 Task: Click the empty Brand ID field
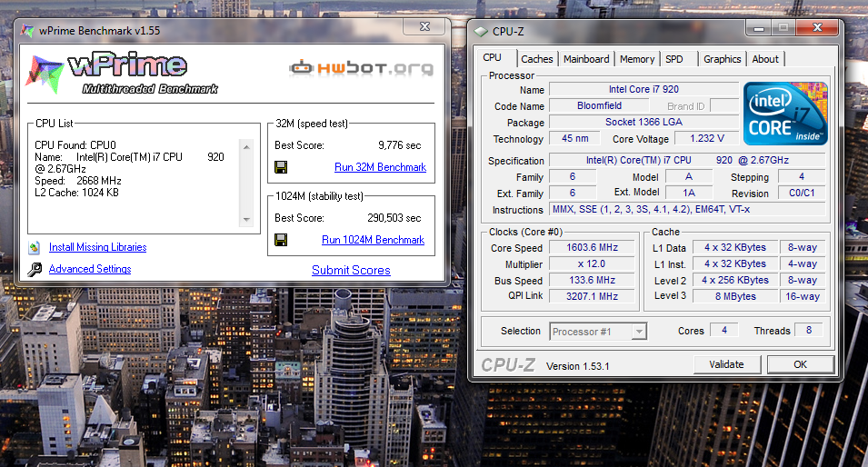(x=724, y=105)
